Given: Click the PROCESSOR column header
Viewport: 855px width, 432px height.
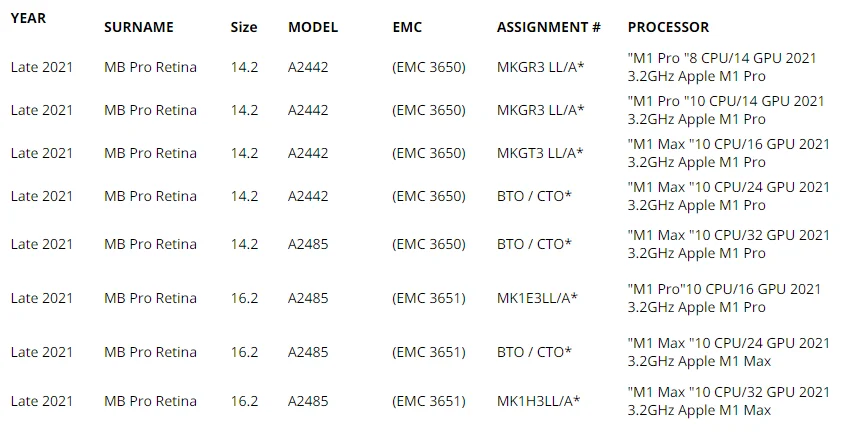Looking at the screenshot, I should point(669,27).
